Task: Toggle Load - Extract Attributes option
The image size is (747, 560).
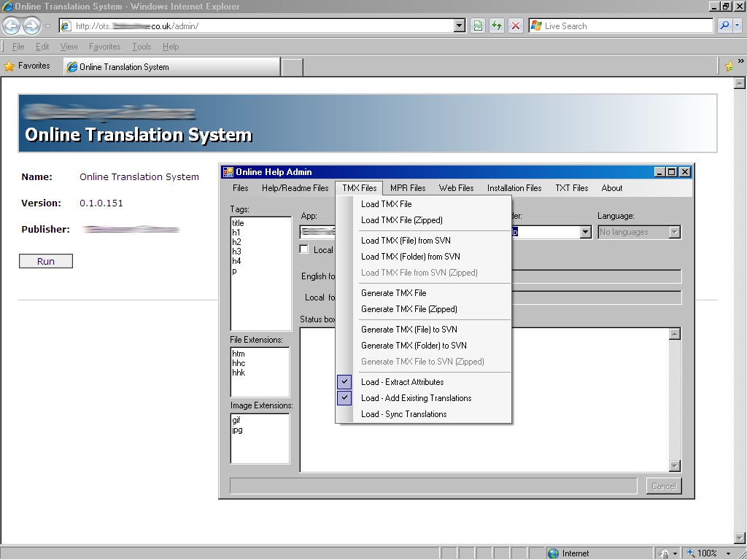Action: [x=401, y=381]
